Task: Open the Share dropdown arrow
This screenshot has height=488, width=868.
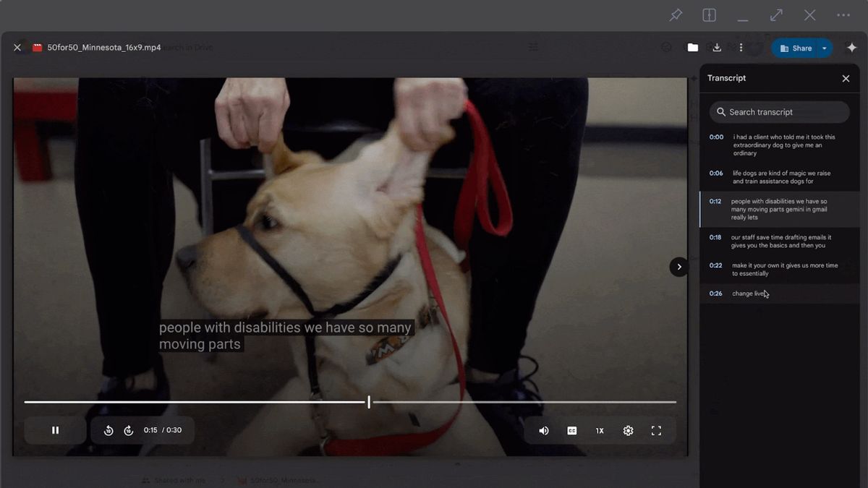Action: (824, 48)
